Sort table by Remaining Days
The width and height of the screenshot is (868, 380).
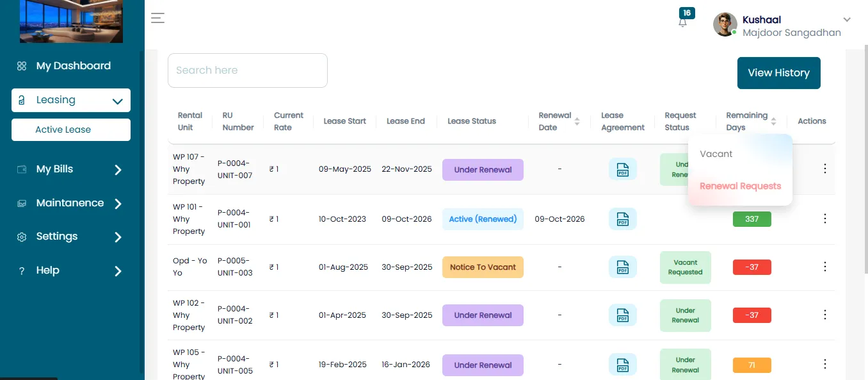click(x=774, y=121)
